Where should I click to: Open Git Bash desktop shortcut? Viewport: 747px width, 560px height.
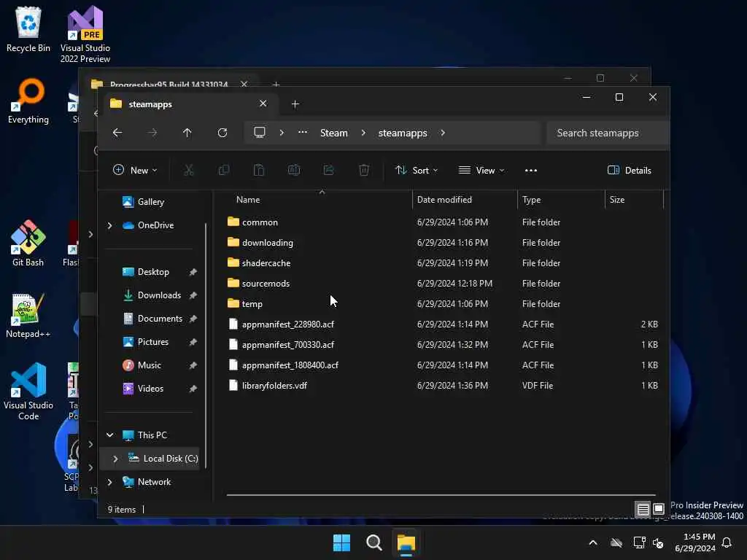(28, 244)
